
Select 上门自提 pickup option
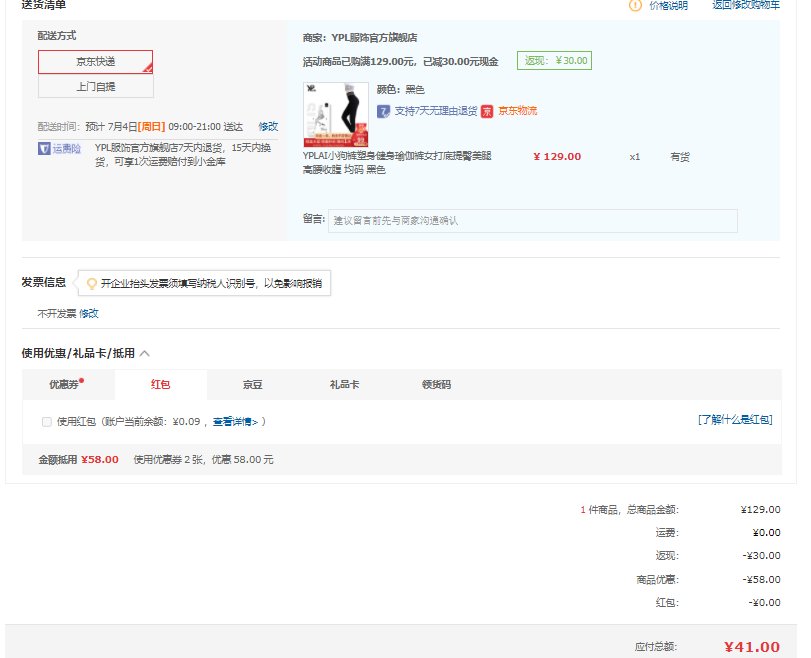[96, 87]
